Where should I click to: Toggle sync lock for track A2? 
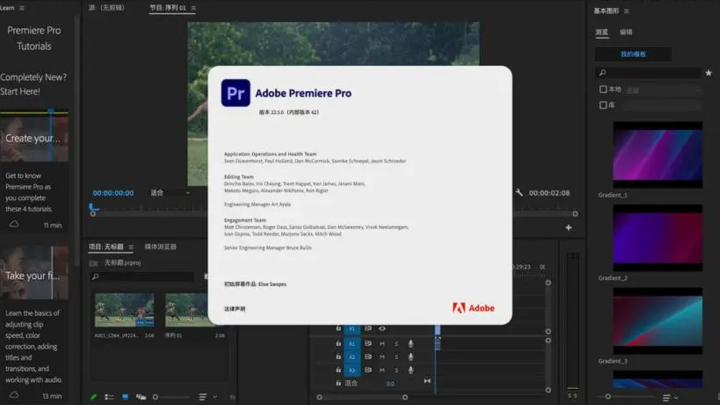[x=368, y=357]
